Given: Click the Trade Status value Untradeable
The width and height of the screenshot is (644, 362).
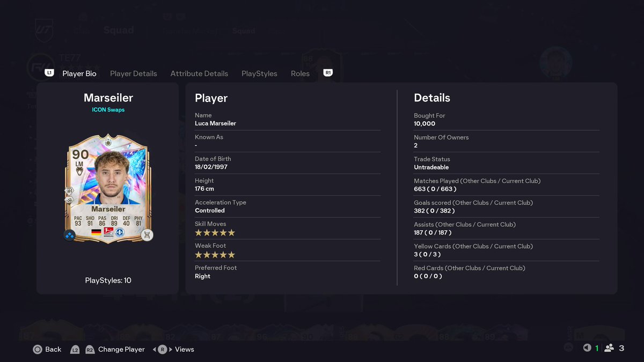Looking at the screenshot, I should click(x=431, y=167).
